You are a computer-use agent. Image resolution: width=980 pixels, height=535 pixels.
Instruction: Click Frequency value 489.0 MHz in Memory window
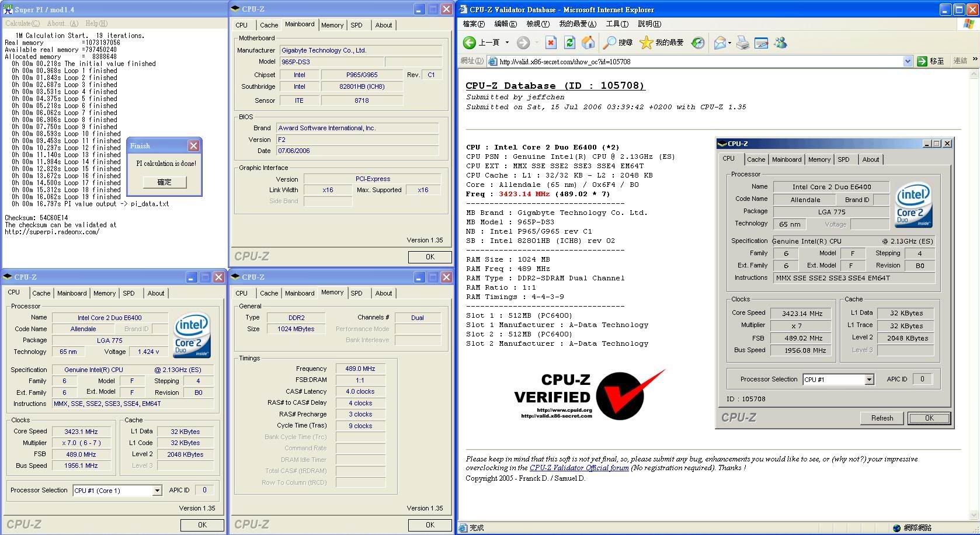coord(360,369)
